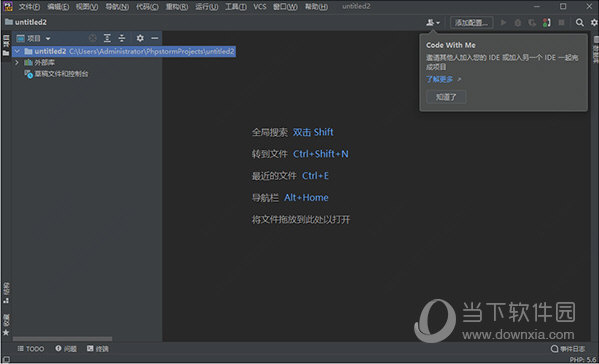The image size is (599, 364).
Task: Open the 代码(C) Code menu
Action: tap(147, 7)
